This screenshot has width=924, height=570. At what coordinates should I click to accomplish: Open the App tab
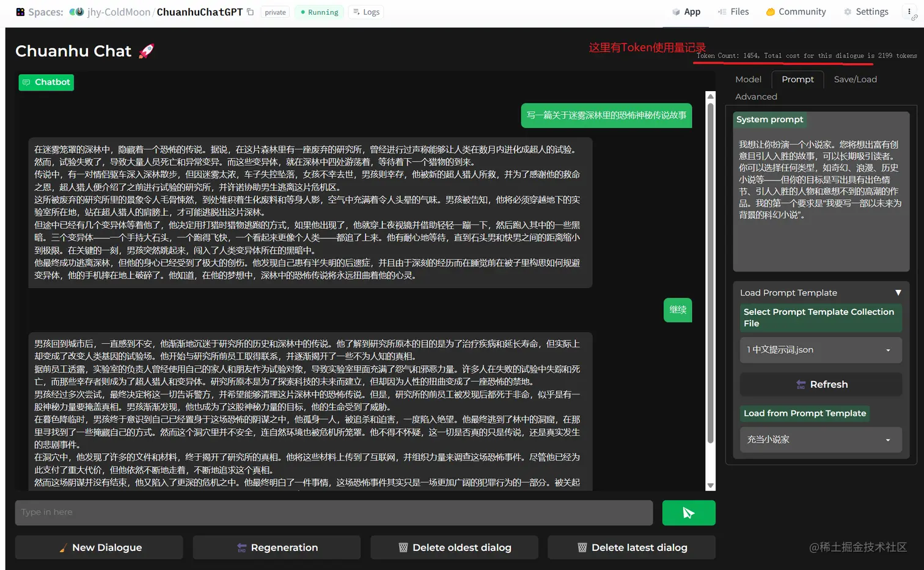tap(686, 12)
